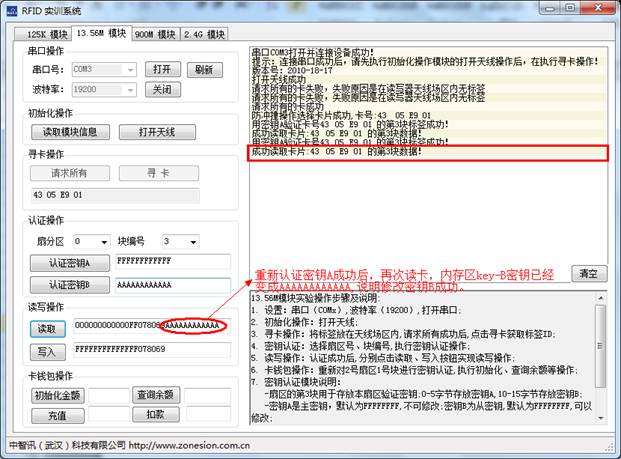Open the 波特率 19200 dropdown
Image resolution: width=621 pixels, height=459 pixels.
point(105,88)
